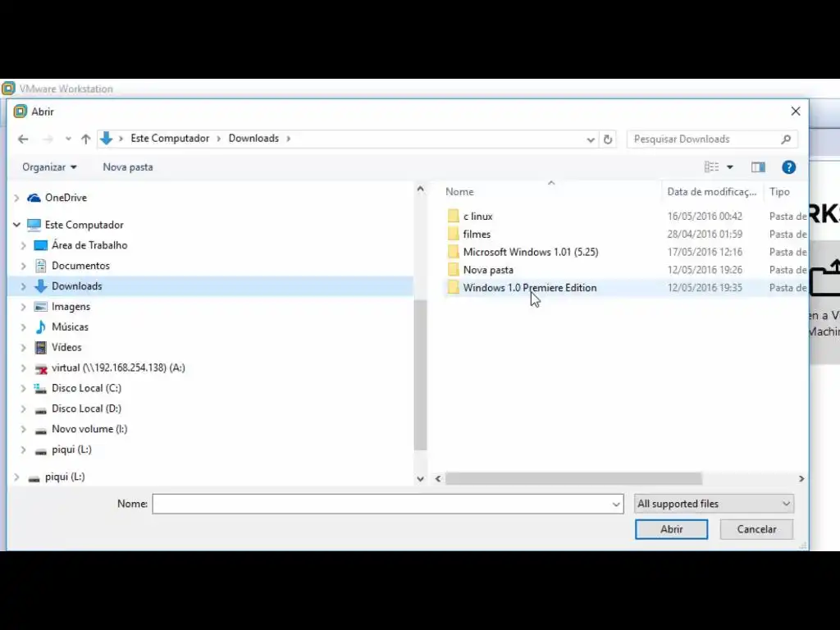Click the filmes folder icon
This screenshot has height=630, width=840.
tap(453, 234)
